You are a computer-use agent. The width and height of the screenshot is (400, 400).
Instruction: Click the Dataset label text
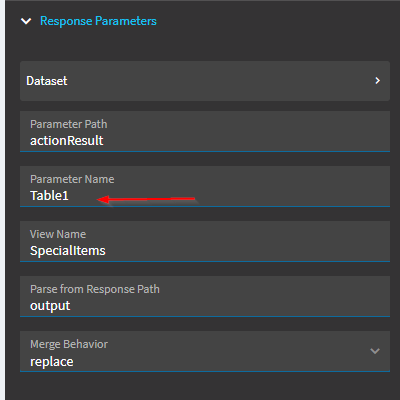click(47, 81)
